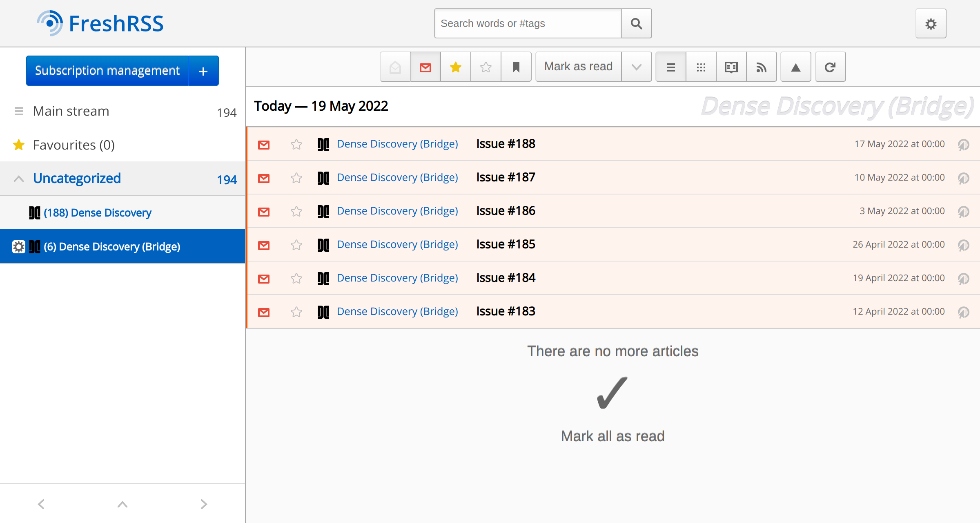This screenshot has height=523, width=980.
Task: Click Mark all as read link
Action: [x=612, y=436]
